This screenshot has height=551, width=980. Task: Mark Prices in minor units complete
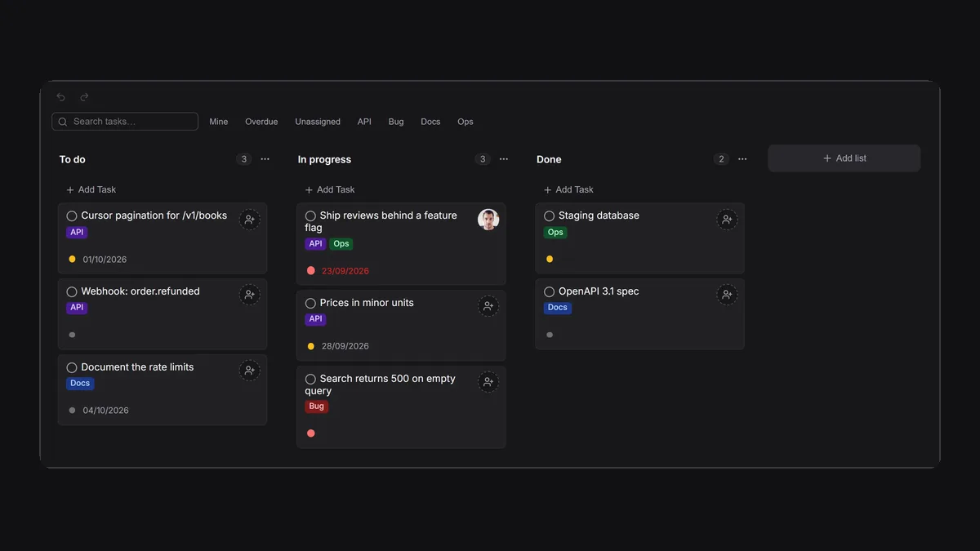310,303
